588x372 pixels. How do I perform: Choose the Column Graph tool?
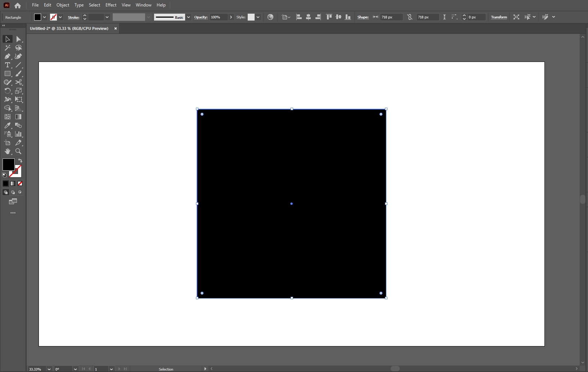click(18, 134)
